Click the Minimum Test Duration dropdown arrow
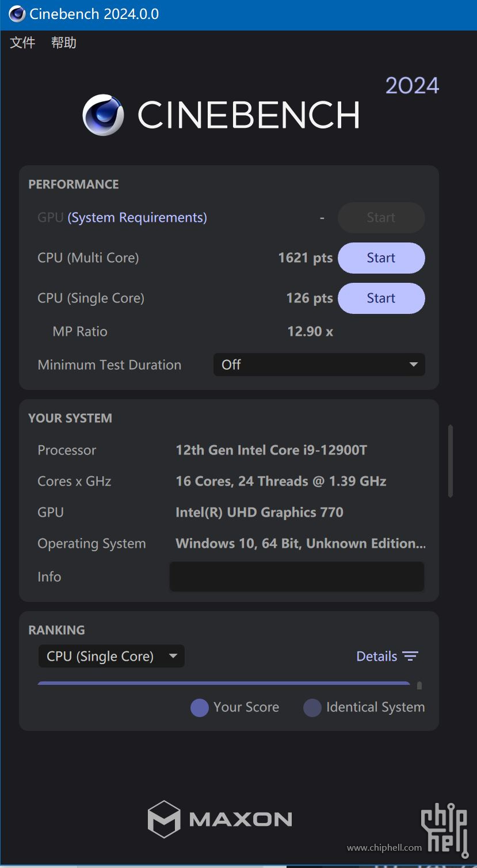Screen dimensions: 477x868 (413, 365)
